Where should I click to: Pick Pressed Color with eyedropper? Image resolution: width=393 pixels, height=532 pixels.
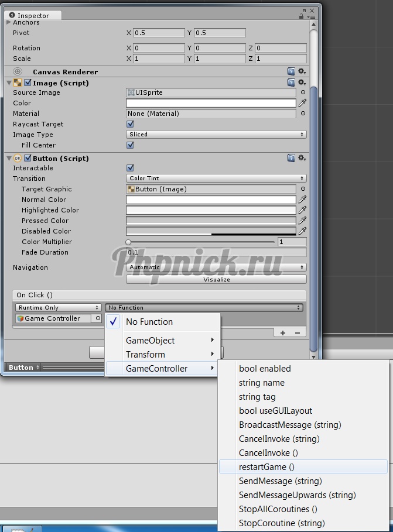302,221
